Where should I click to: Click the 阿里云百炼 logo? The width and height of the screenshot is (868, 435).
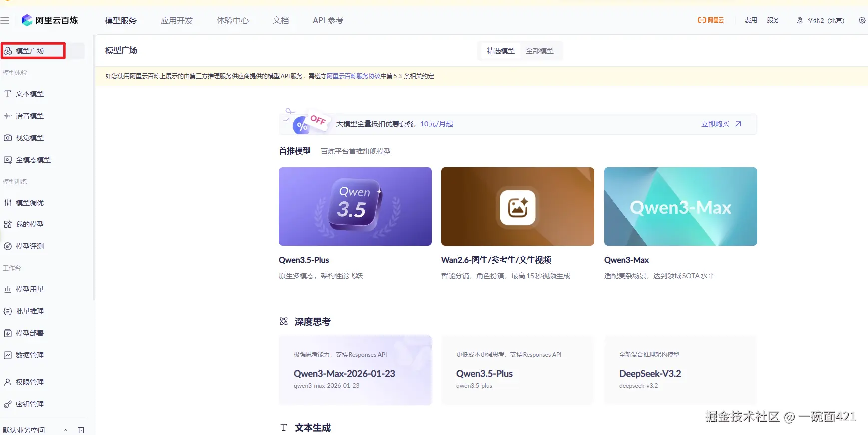click(50, 20)
